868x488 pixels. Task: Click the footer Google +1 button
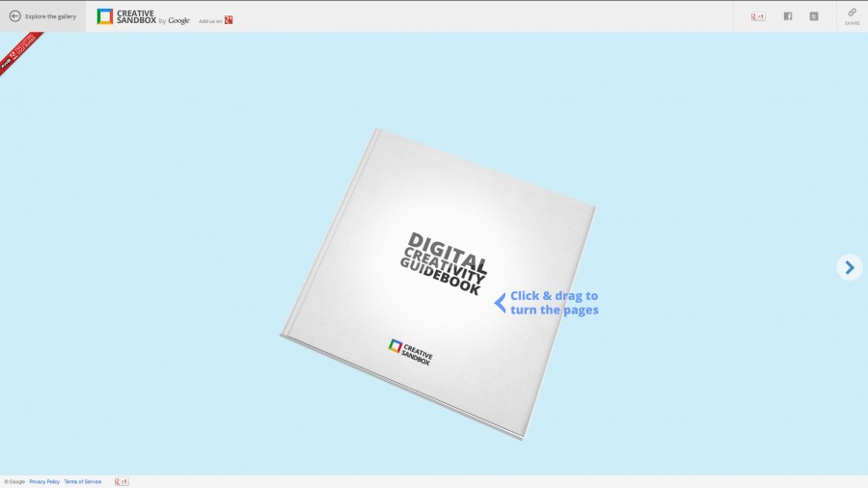point(122,482)
